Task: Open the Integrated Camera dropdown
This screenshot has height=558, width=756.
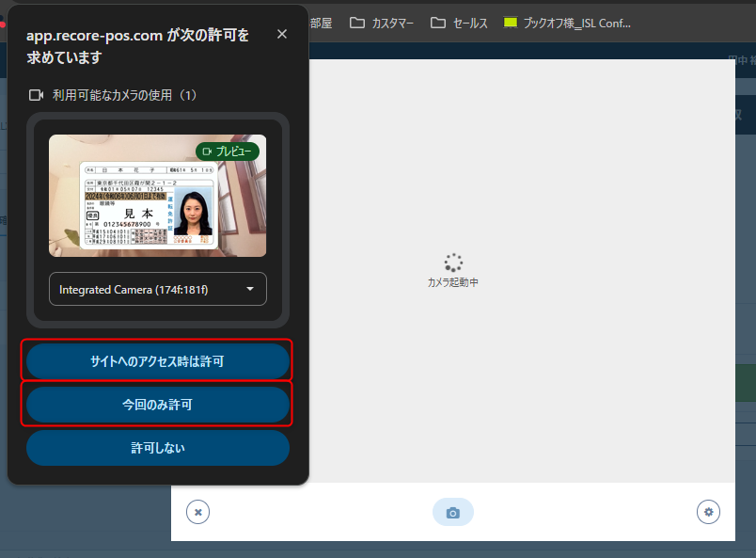Action: [x=158, y=289]
